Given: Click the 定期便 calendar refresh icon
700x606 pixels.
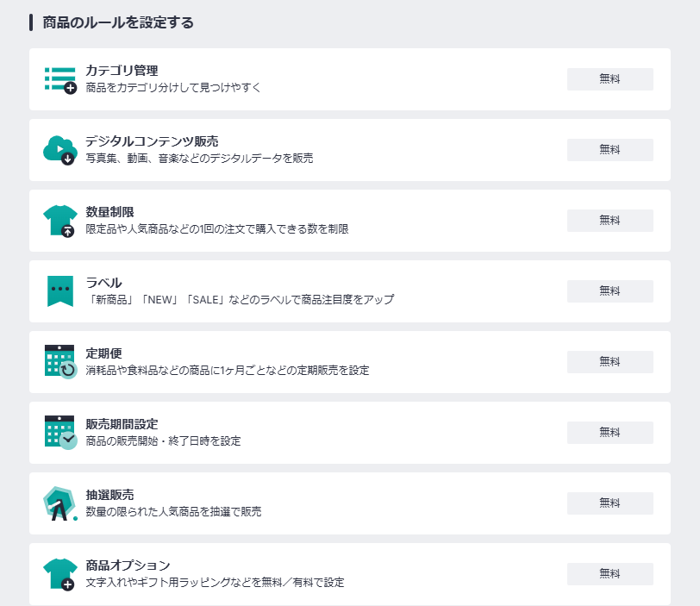Looking at the screenshot, I should [x=60, y=362].
